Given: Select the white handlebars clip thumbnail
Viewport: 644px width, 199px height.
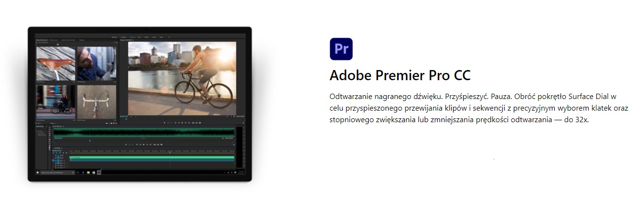Looking at the screenshot, I should [x=96, y=101].
